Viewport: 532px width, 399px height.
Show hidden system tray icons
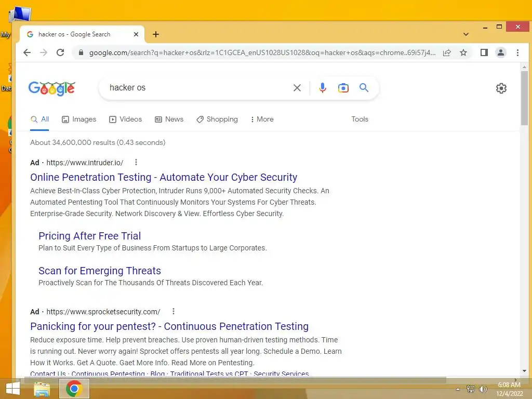pyautogui.click(x=458, y=389)
